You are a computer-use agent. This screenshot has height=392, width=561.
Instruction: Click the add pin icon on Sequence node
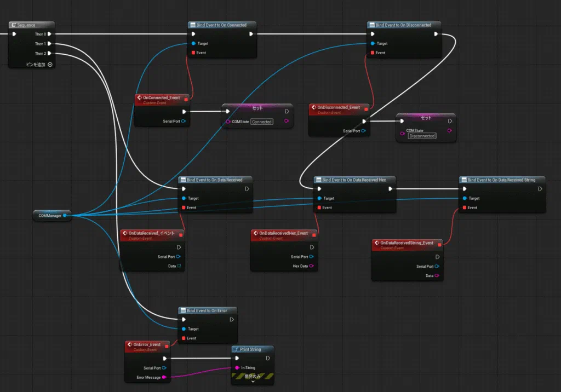[x=50, y=65]
